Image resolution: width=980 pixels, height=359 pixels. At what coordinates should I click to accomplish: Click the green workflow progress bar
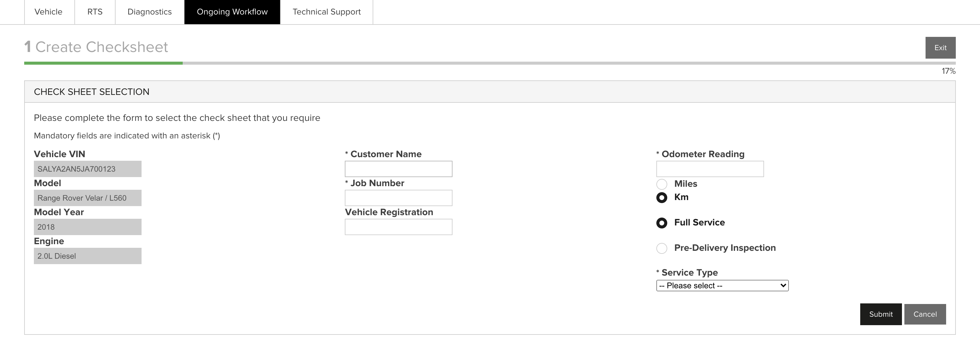pos(103,63)
